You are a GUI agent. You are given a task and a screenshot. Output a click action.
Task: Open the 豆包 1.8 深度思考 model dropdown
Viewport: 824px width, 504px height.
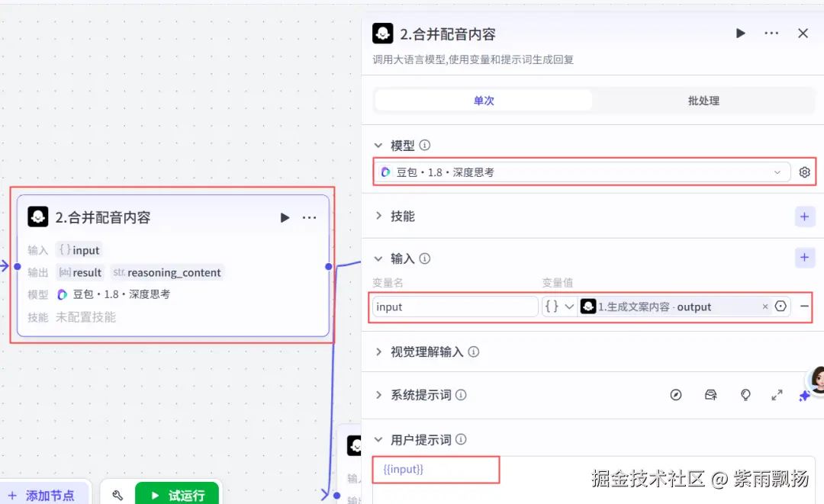pos(582,172)
